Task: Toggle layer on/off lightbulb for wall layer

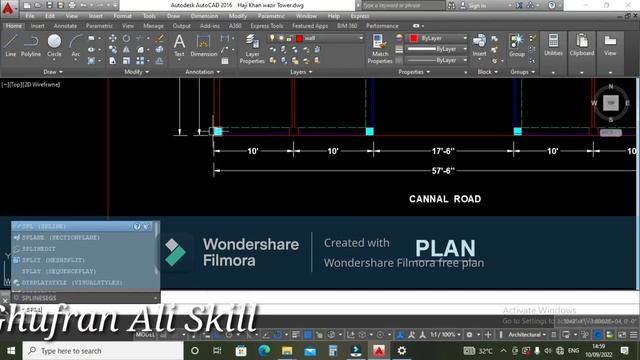Action: pos(272,38)
